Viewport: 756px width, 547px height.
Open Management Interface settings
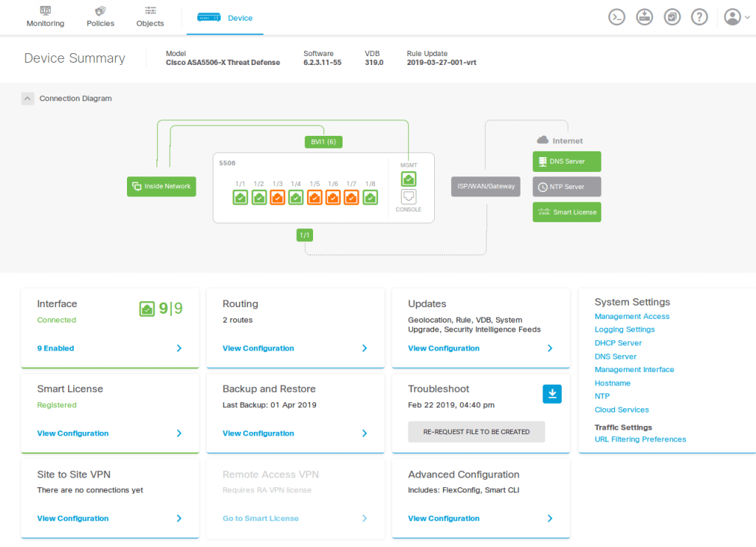click(x=634, y=370)
